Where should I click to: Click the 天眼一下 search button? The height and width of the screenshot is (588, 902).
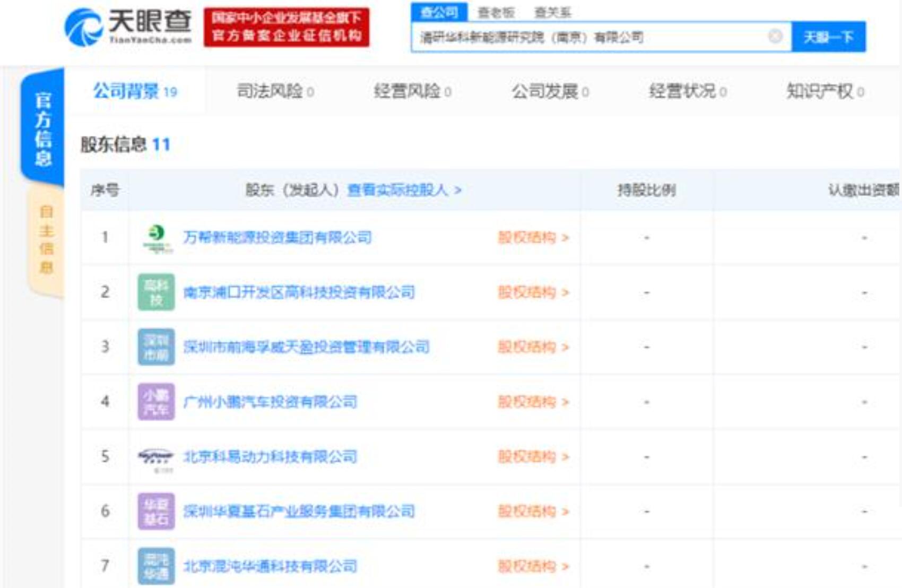coord(828,37)
